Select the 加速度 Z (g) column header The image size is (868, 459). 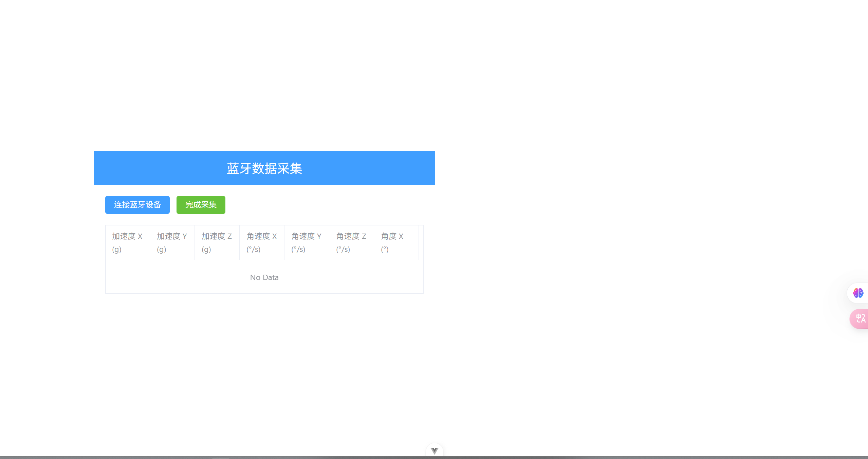click(x=217, y=242)
